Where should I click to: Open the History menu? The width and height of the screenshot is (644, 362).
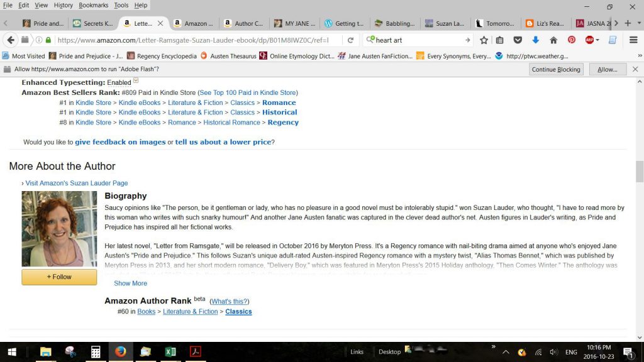[63, 5]
